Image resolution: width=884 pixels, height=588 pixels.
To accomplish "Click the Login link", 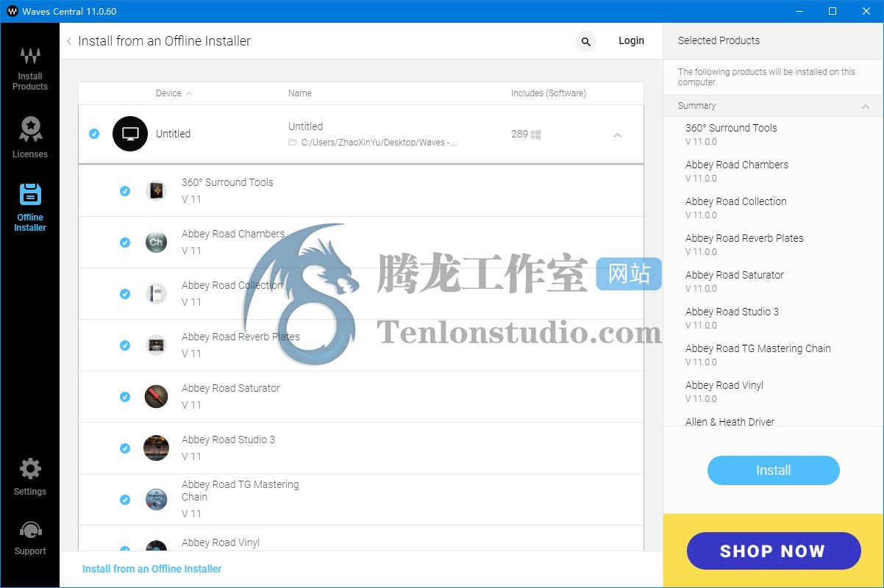I will [x=631, y=41].
